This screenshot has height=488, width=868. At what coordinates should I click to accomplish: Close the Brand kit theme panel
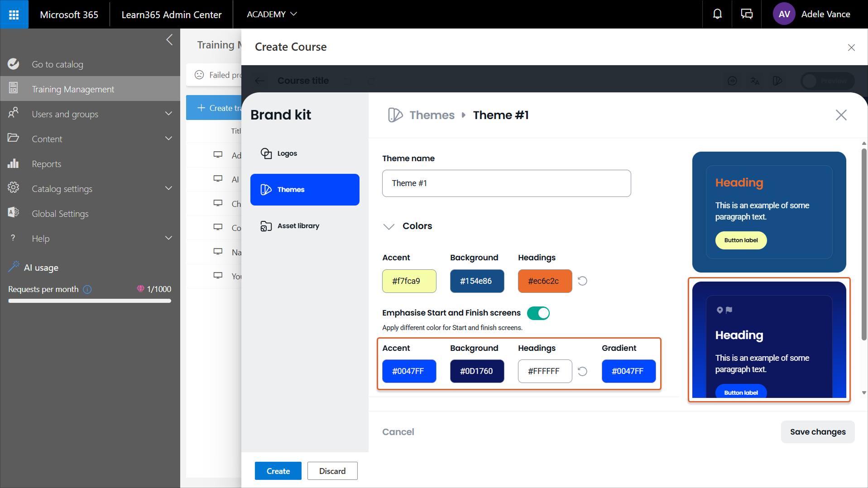point(841,115)
